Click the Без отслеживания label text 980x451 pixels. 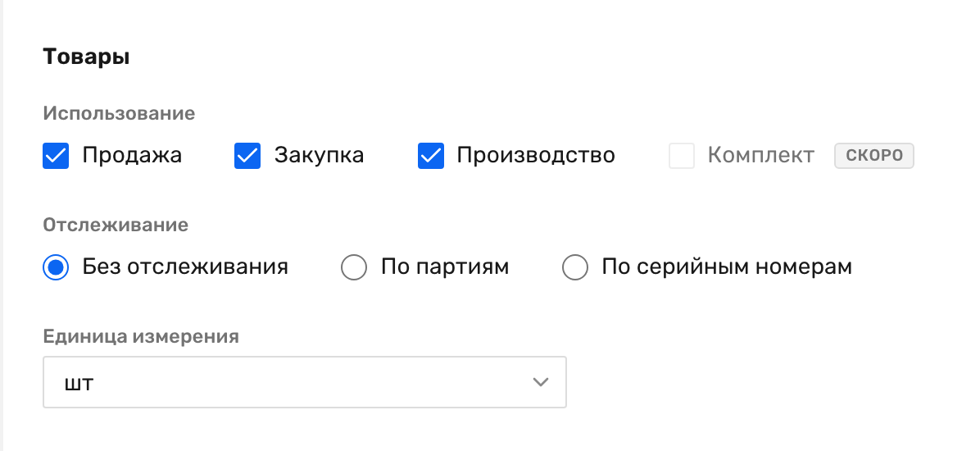tap(185, 266)
